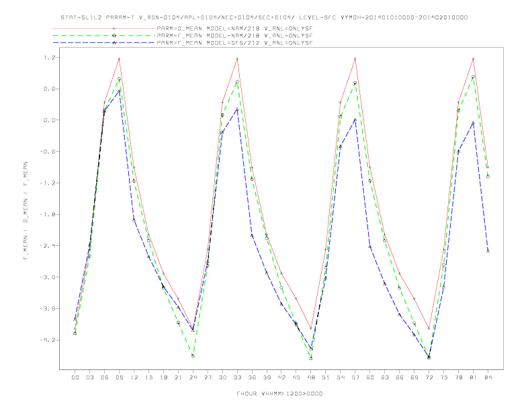Select the legend entry PARM=O_MEAN MODEL=NAM/218
Viewport: 532px width, 411px height.
(234, 28)
